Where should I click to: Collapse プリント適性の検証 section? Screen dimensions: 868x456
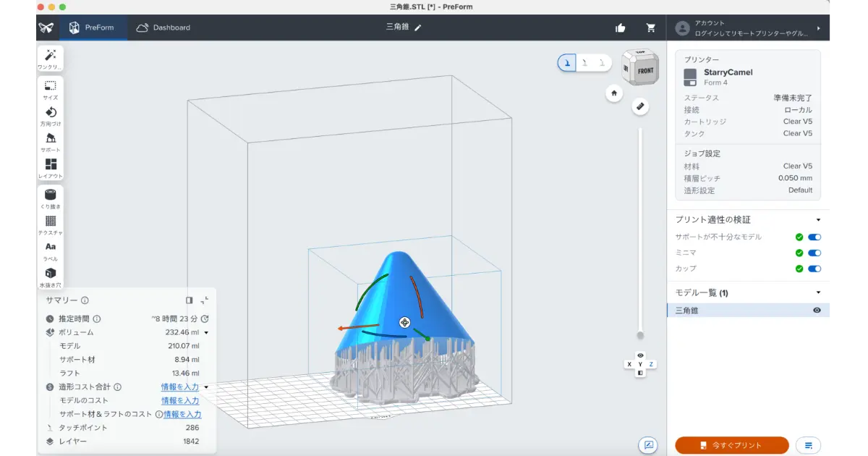pyautogui.click(x=818, y=219)
